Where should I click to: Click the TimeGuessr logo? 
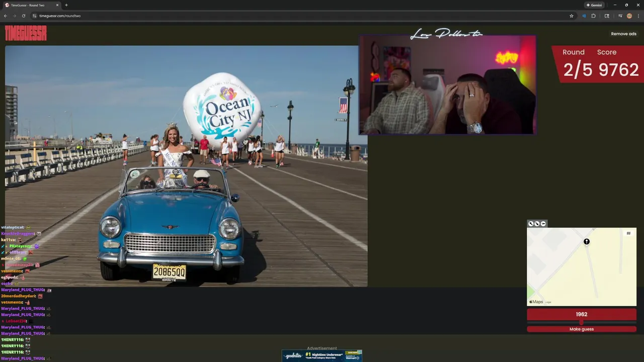tap(26, 33)
